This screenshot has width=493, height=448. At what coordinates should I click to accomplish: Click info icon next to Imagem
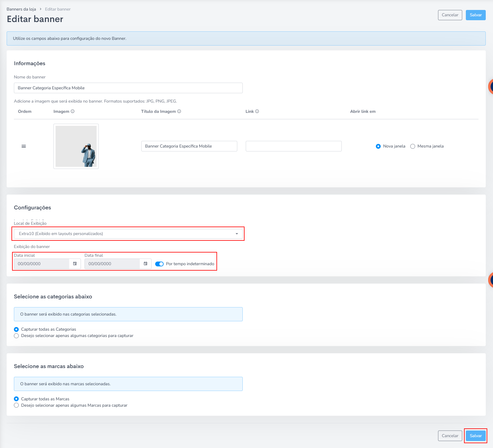click(x=72, y=111)
